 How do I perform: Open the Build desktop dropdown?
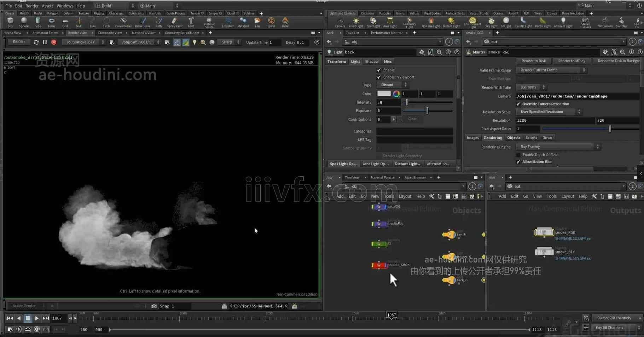(115, 6)
